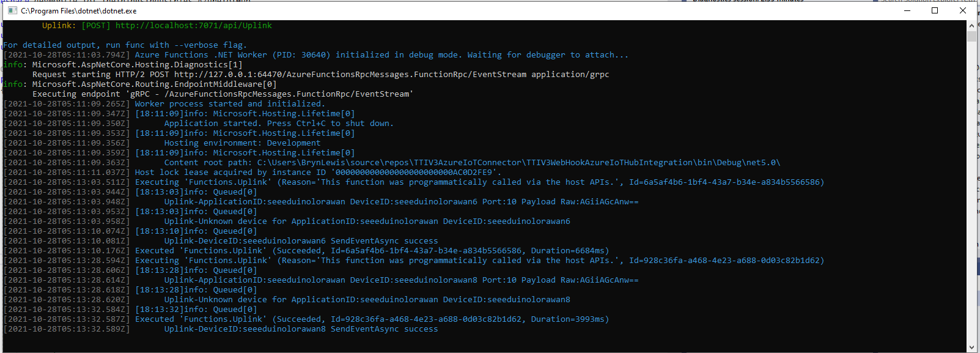This screenshot has height=353, width=980.
Task: Click the title bar path C:\Program Files\dotnet\dotnet.exe
Action: [79, 11]
